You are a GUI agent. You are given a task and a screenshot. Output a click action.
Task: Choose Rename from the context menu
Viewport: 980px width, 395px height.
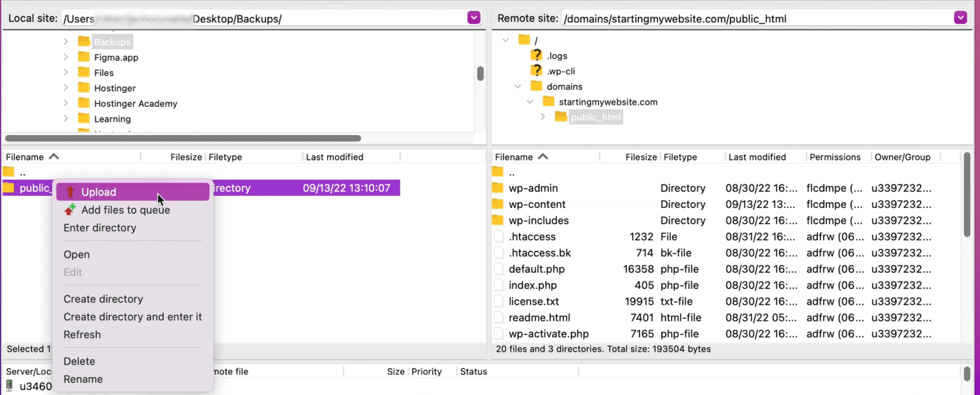83,379
